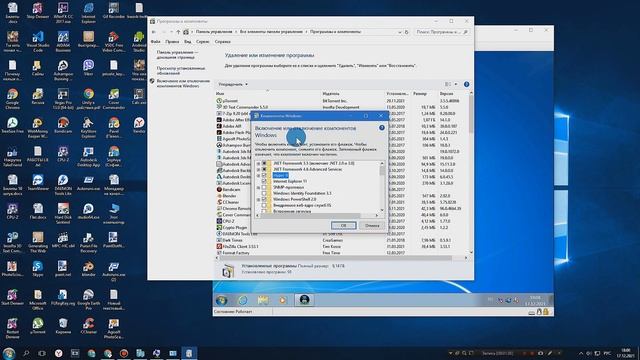Open the Tools (Сервис) menu
Image resolution: width=640 pixels, height=360 pixels.
202,42
